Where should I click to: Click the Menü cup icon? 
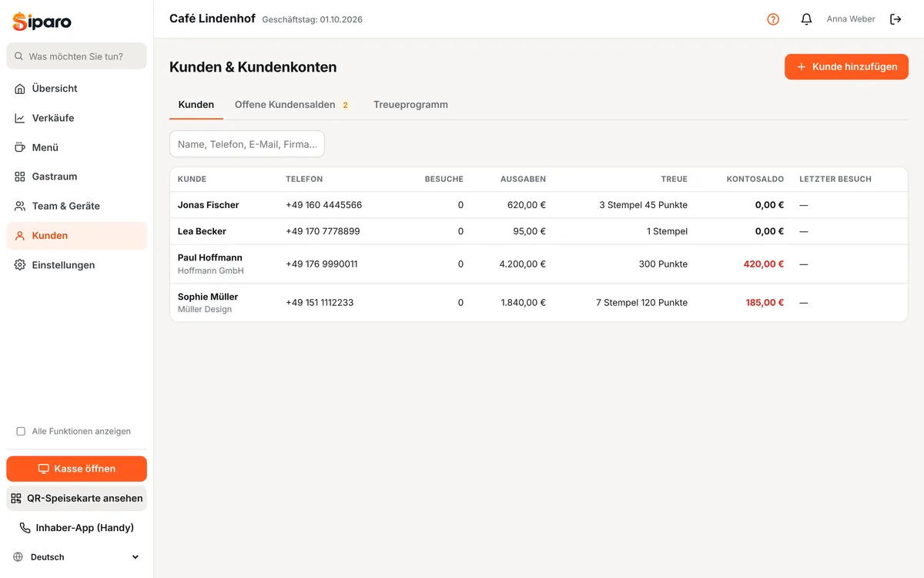[x=20, y=147]
